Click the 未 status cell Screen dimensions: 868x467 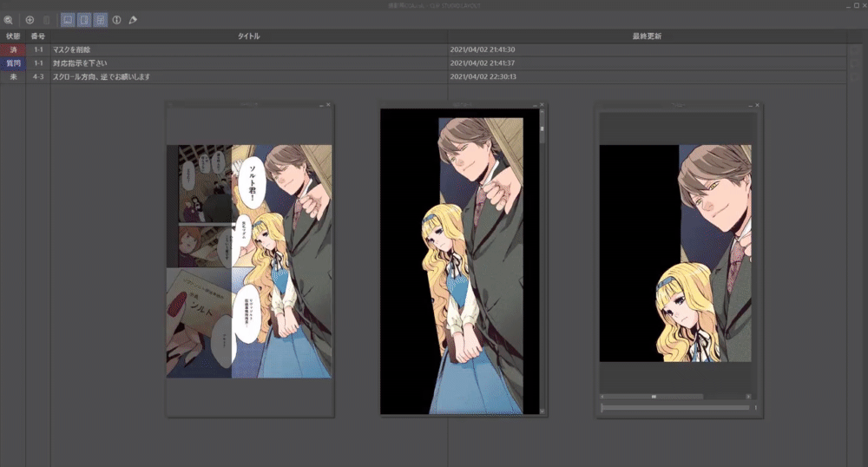pyautogui.click(x=13, y=77)
